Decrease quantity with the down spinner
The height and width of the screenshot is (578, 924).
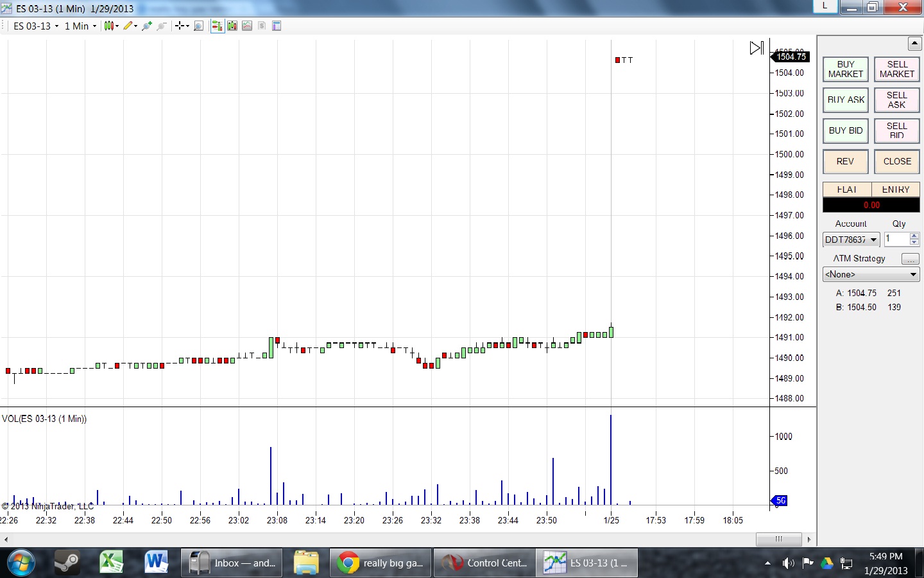pos(914,243)
